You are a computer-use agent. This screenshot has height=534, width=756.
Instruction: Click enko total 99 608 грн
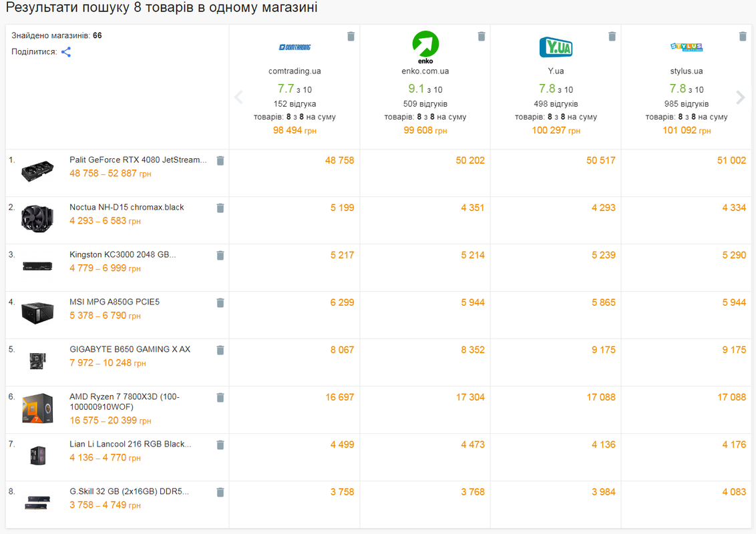(x=425, y=130)
